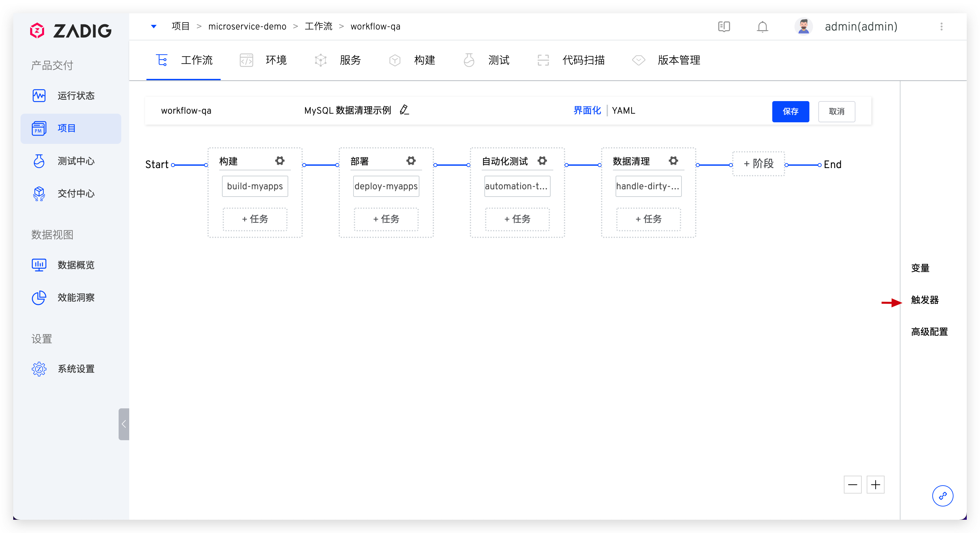The height and width of the screenshot is (533, 980).
Task: Expand the breadcrumb dropdown triangle
Action: pos(154,26)
